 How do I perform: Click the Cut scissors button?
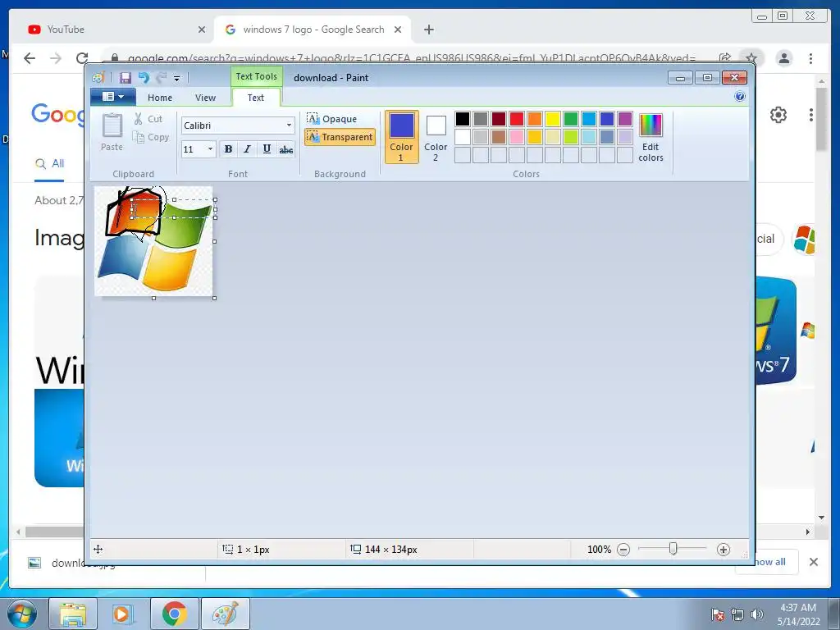148,119
